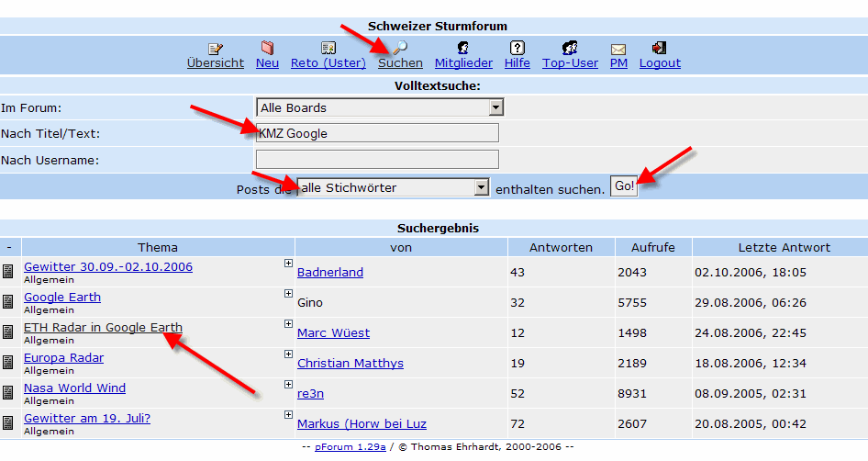This screenshot has width=868, height=461.
Task: Expand the Nasa World Wind plus icon
Action: tap(288, 385)
